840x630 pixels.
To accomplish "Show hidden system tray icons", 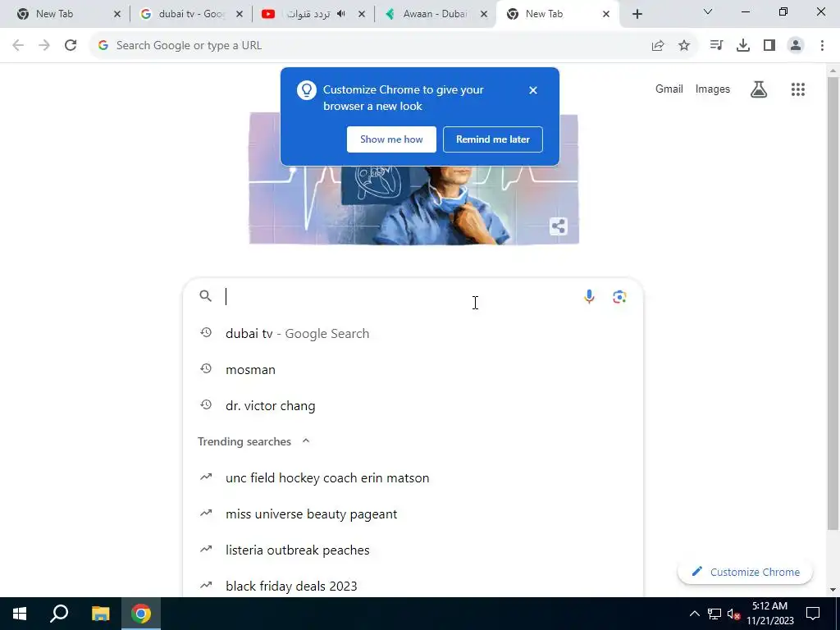I will [x=694, y=614].
